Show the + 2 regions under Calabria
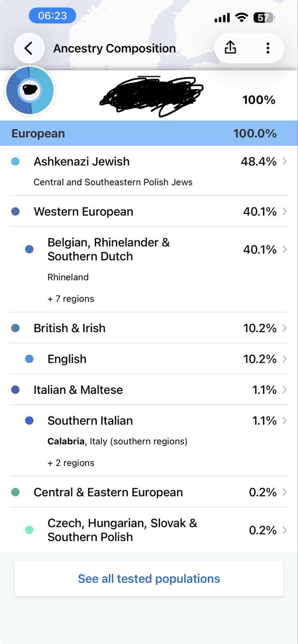The image size is (298, 644). pyautogui.click(x=71, y=463)
